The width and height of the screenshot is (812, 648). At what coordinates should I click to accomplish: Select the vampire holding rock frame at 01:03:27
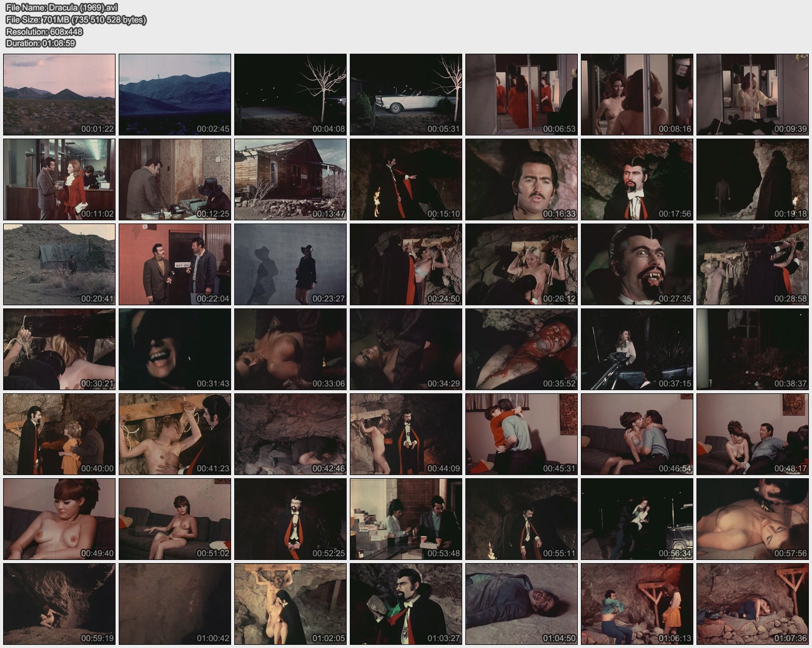[x=406, y=604]
